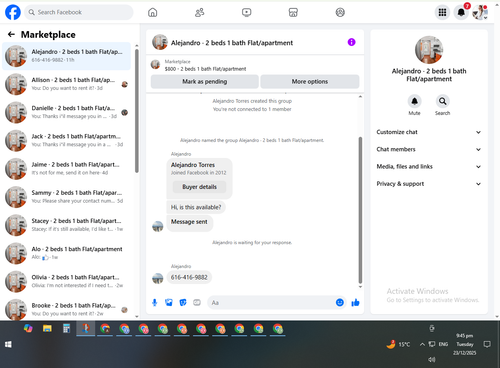The width and height of the screenshot is (500, 368).
Task: Click More options button
Action: click(x=310, y=81)
